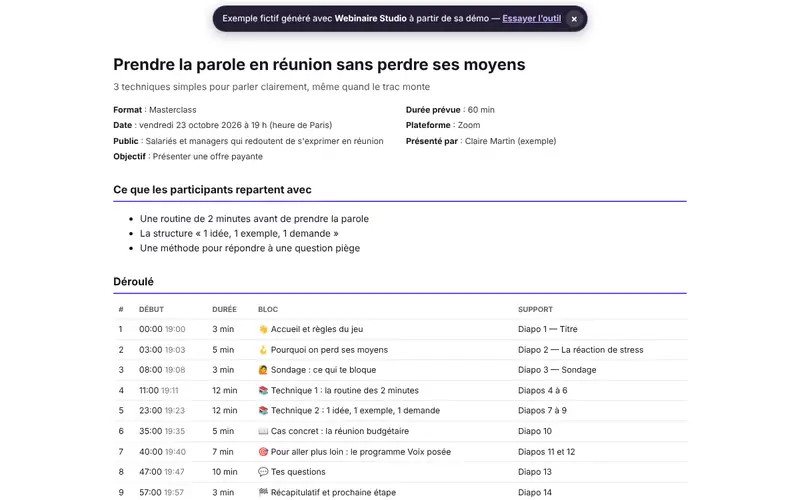
Task: Click the "10 min" duration for Tes questions
Action: 224,472
